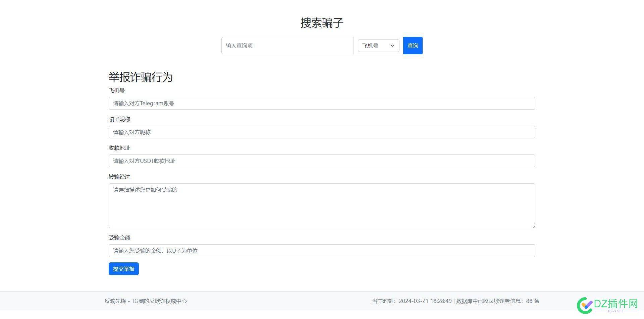Click the 飞机号 field label

[117, 90]
